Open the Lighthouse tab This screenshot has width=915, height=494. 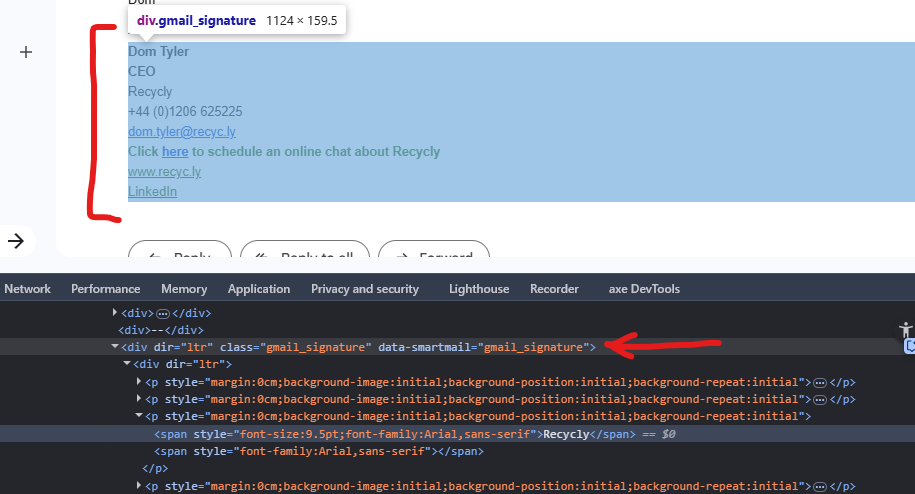click(479, 289)
